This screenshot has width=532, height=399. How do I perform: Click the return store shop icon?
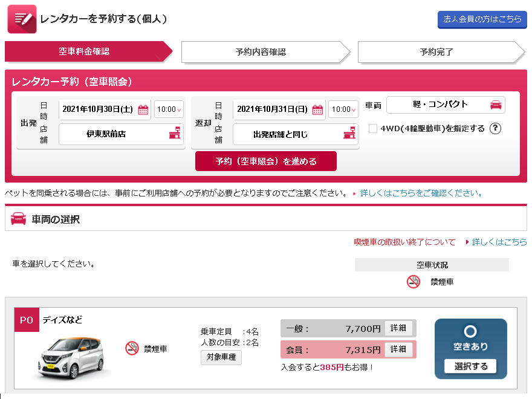349,134
